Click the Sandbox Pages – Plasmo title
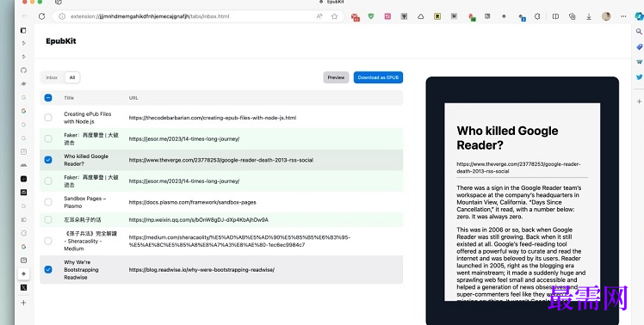The image size is (644, 325). point(85,202)
